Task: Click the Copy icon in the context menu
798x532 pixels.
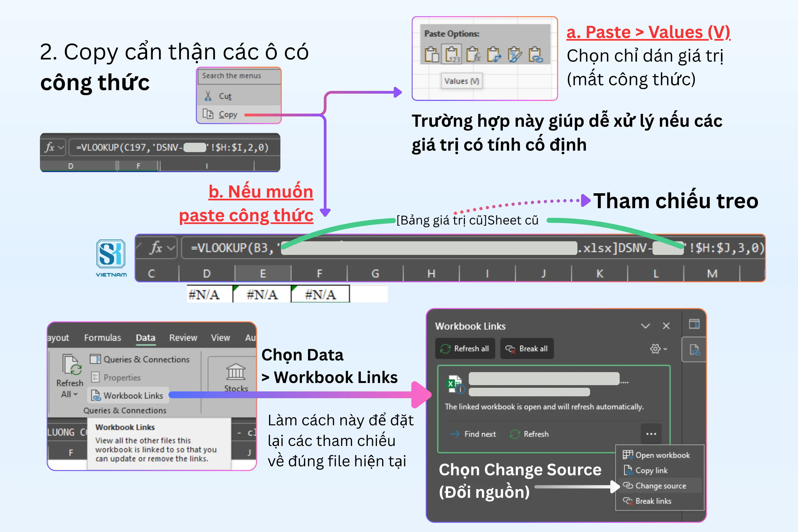Action: tap(208, 114)
